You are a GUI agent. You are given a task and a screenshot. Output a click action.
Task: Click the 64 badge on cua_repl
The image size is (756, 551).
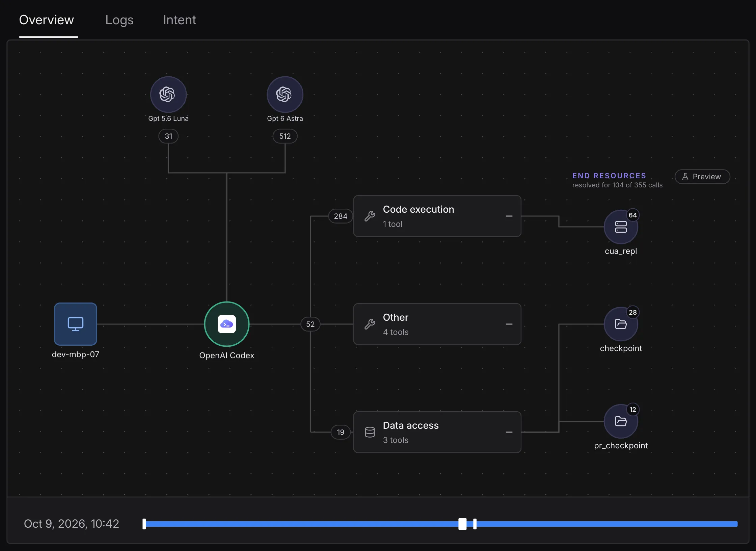tap(633, 215)
